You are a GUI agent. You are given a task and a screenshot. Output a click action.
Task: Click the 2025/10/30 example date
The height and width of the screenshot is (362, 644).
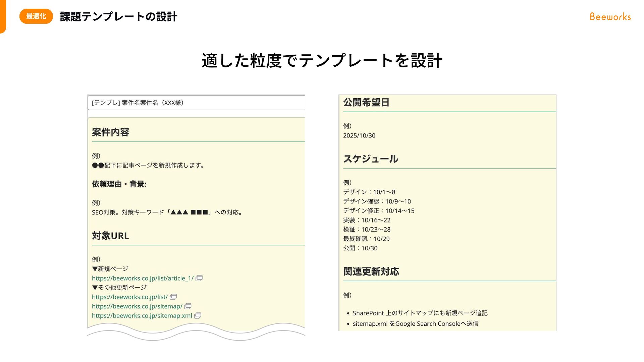(359, 136)
